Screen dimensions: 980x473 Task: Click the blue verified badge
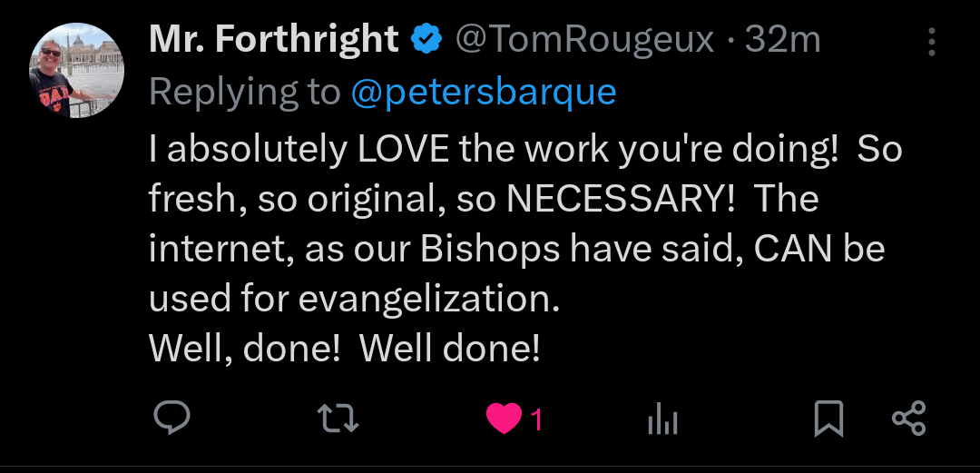click(x=426, y=39)
